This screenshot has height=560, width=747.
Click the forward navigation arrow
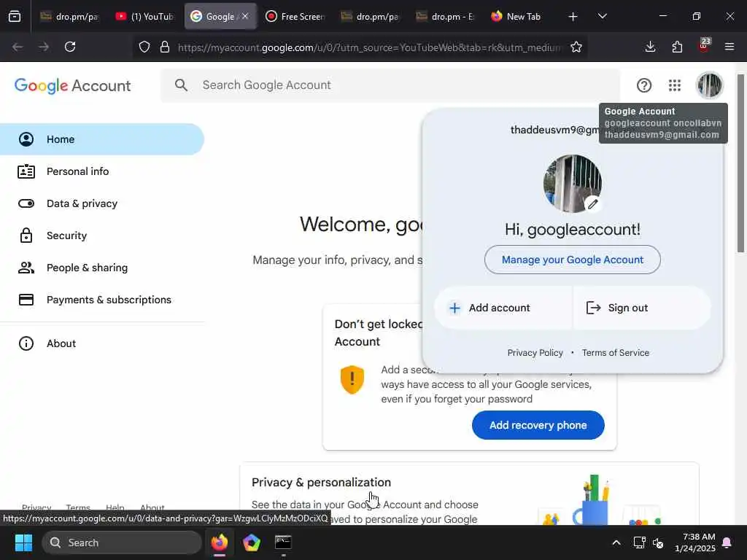pyautogui.click(x=44, y=47)
